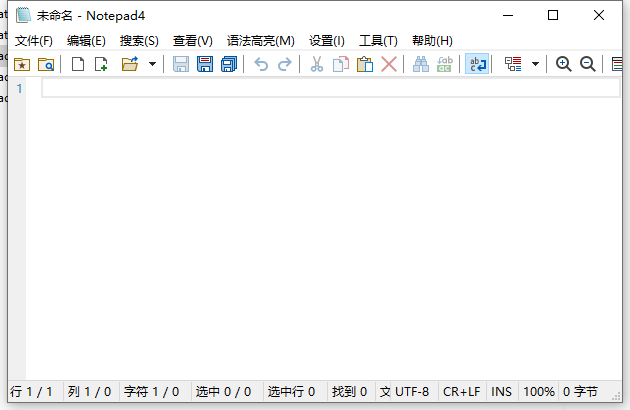The height and width of the screenshot is (410, 630).
Task: Open the 搜索(S) menu
Action: click(x=139, y=41)
